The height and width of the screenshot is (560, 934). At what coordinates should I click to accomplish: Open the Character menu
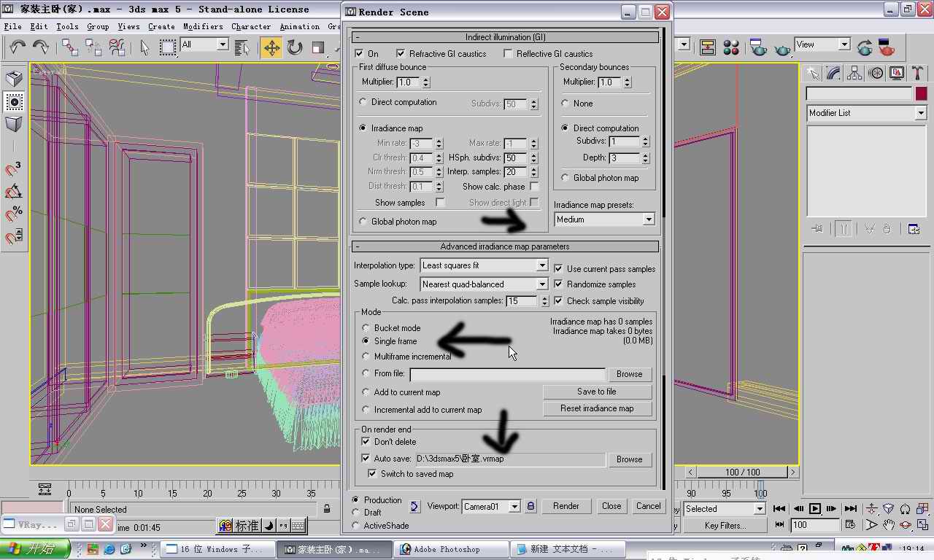(x=251, y=26)
